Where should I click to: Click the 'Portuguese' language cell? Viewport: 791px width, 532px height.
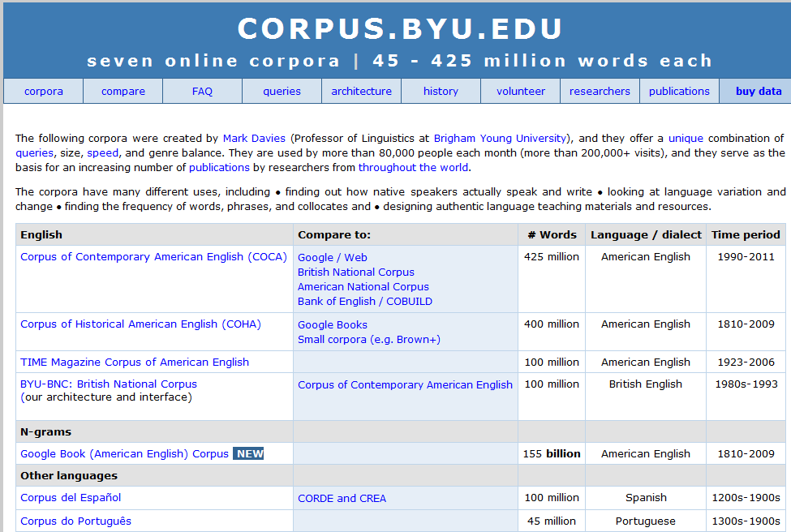645,521
